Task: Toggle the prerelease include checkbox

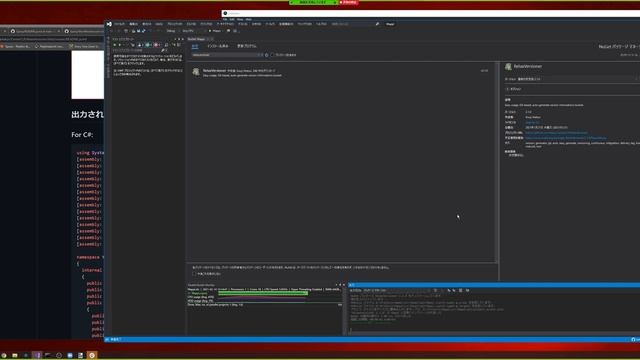Action: click(272, 55)
